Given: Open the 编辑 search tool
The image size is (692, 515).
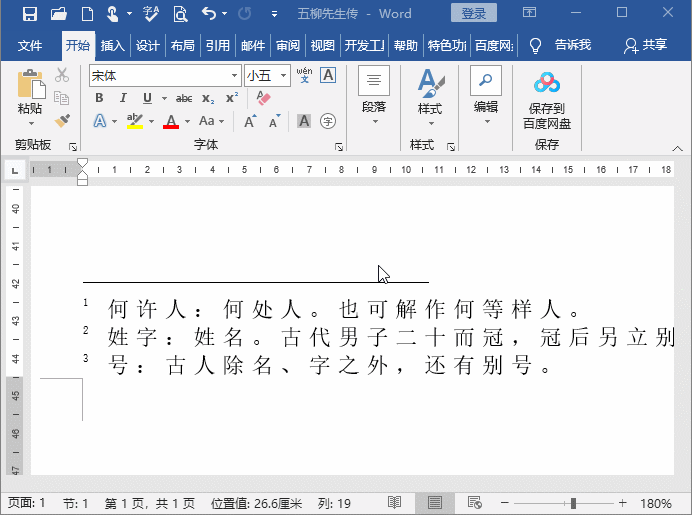Looking at the screenshot, I should (486, 95).
